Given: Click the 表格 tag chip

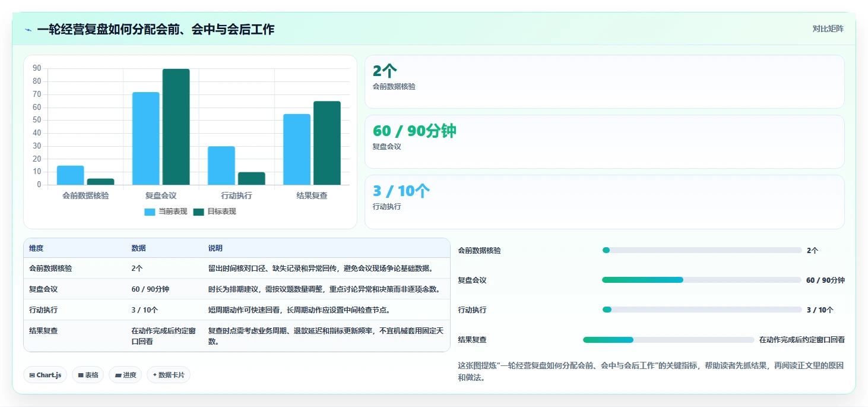Looking at the screenshot, I should point(88,375).
